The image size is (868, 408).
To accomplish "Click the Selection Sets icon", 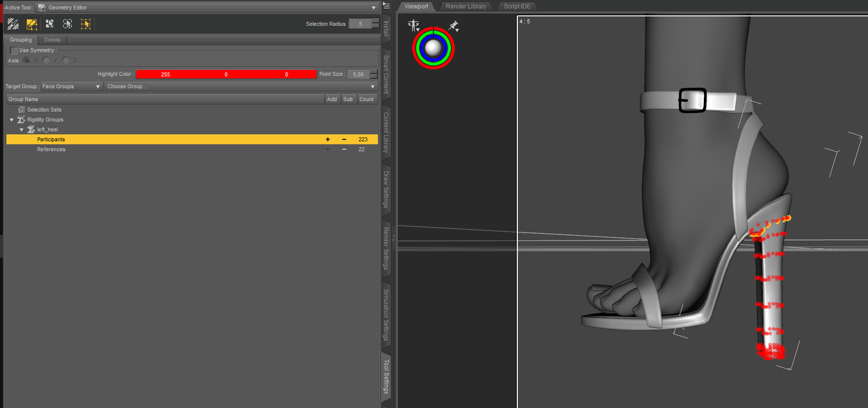I will click(x=22, y=110).
